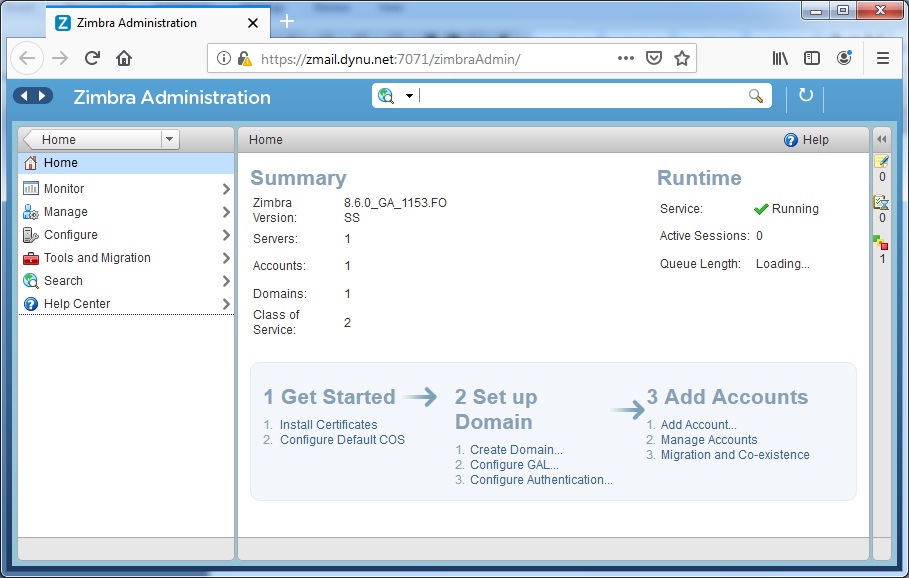The width and height of the screenshot is (909, 578).
Task: Click the Configure GAL link
Action: 514,465
